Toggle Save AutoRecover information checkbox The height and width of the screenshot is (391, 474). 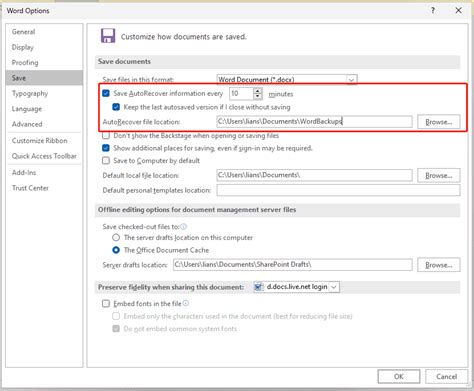pos(106,93)
